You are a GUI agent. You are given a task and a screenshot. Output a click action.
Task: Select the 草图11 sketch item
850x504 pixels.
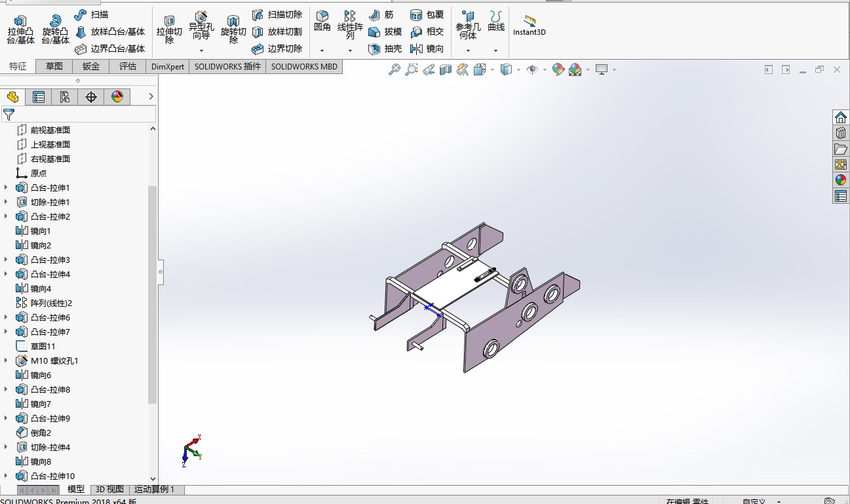point(36,346)
